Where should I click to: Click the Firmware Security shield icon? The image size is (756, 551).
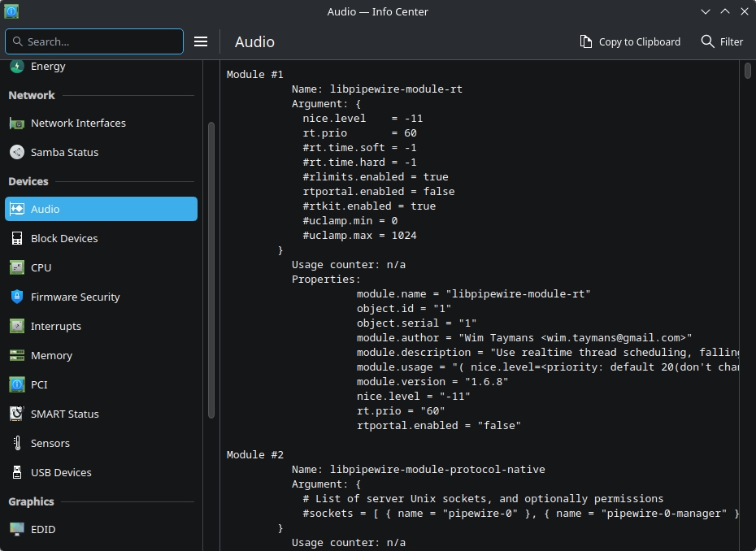coord(17,297)
